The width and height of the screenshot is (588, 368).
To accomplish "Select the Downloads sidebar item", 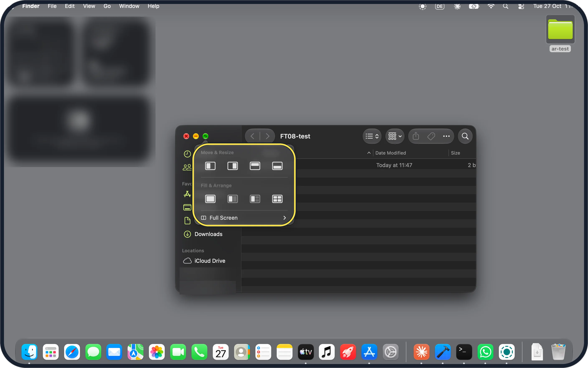I will coord(208,234).
